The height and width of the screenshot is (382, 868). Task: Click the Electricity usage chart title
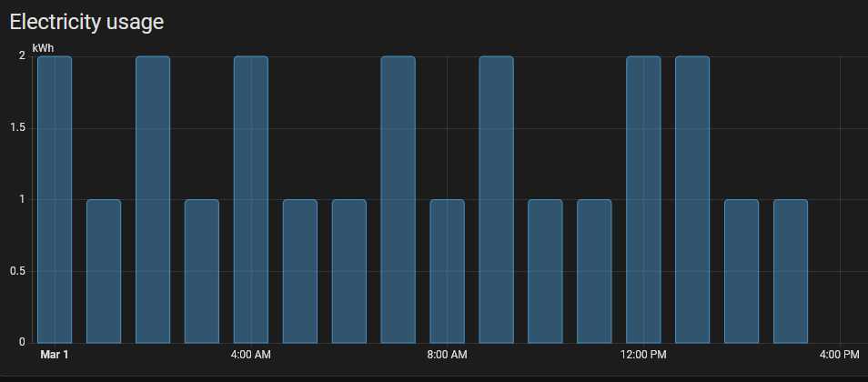coord(86,23)
